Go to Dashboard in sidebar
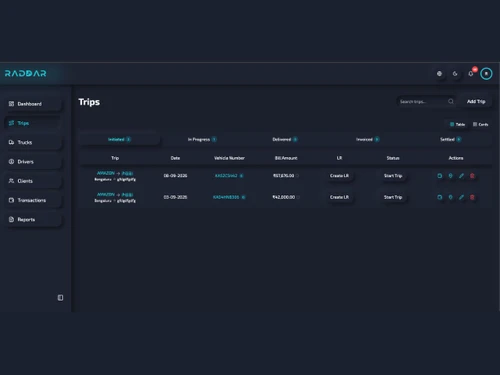Screen dimensions: 500x375 click(33, 104)
